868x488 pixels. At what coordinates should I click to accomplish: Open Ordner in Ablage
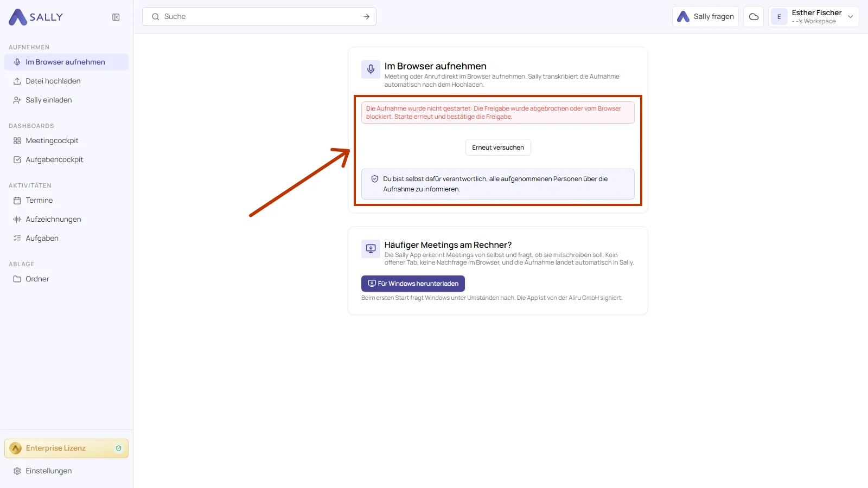pos(66,279)
